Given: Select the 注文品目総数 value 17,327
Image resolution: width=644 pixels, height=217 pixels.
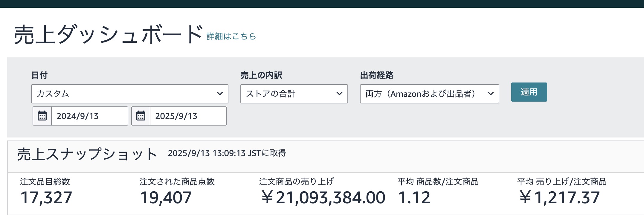Looking at the screenshot, I should pyautogui.click(x=46, y=198).
